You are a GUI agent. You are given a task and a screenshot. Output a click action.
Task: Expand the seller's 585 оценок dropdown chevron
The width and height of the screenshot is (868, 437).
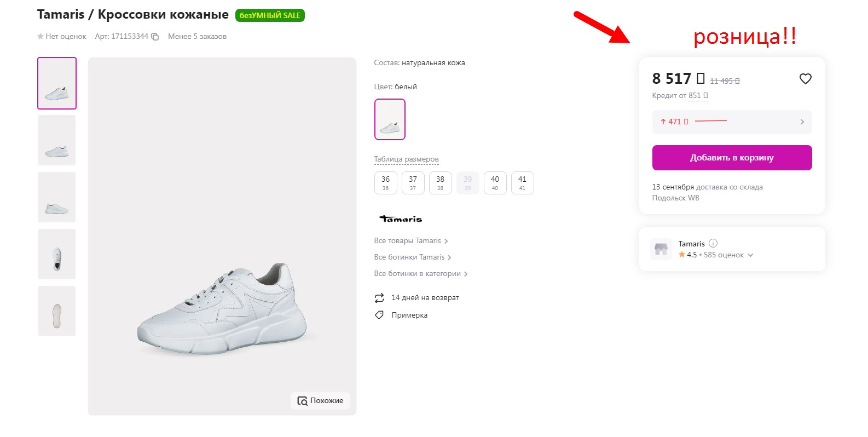coord(750,255)
